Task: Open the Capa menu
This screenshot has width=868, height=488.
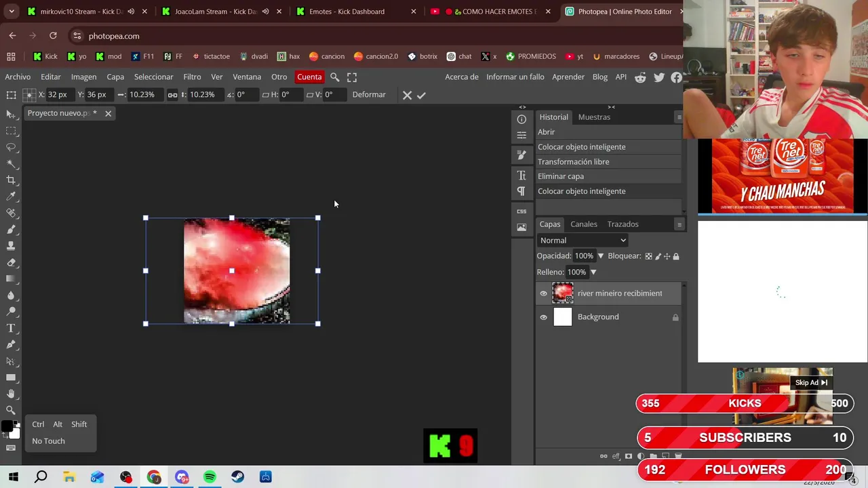Action: (x=115, y=77)
